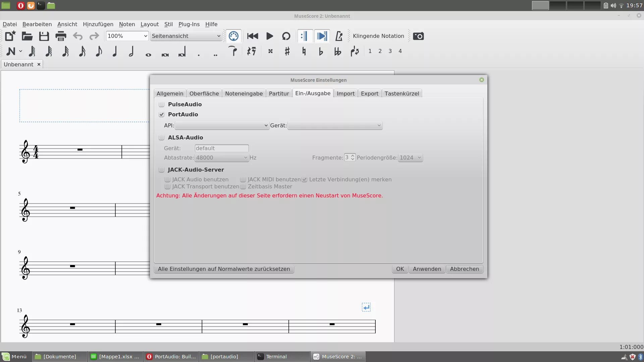Open the PortAudio API dropdown

pyautogui.click(x=222, y=125)
